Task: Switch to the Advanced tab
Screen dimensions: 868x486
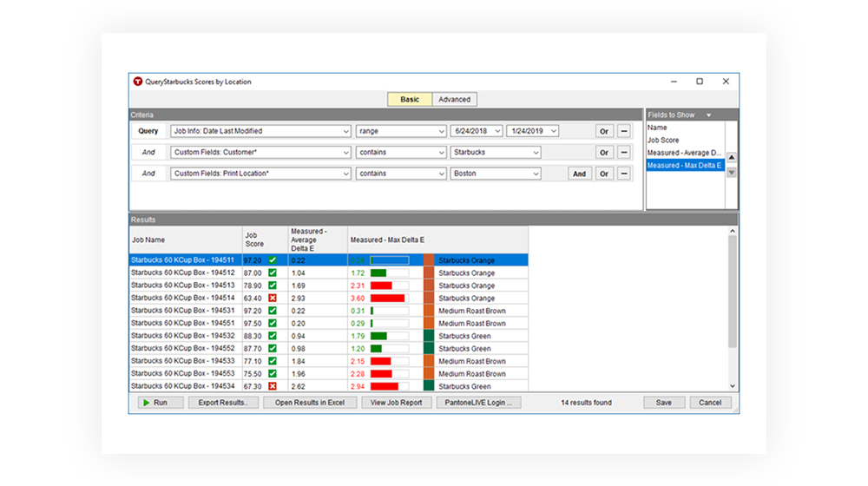Action: (x=454, y=100)
